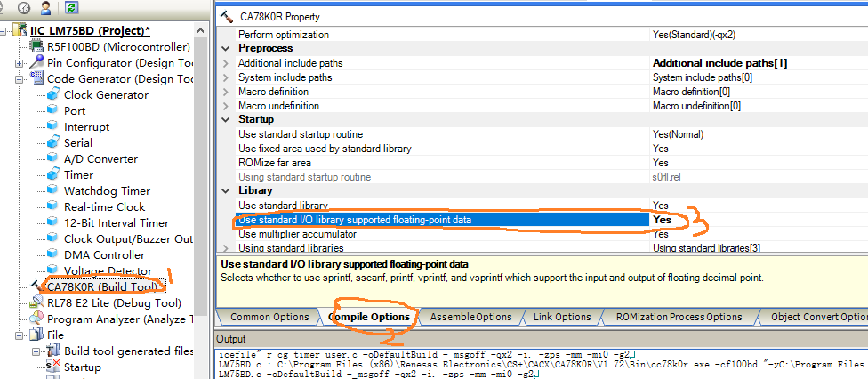Open the Link Options tab
Screen dimensions: 868x379
(x=562, y=317)
